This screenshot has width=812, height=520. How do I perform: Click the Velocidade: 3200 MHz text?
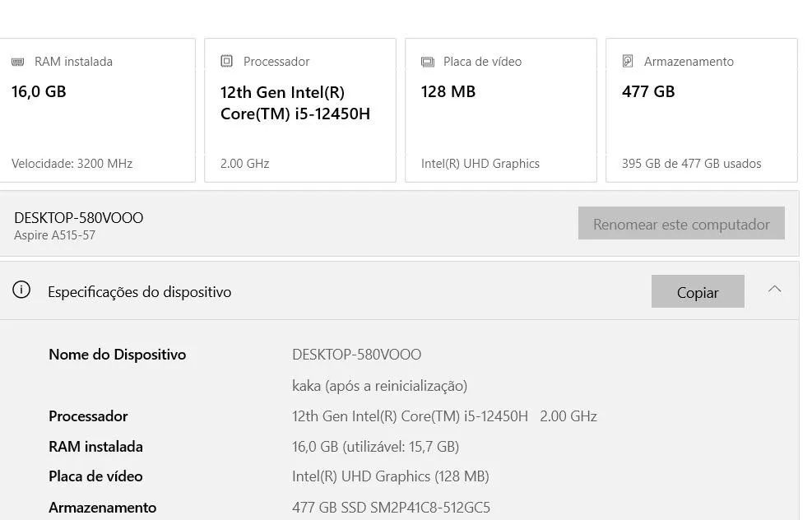[x=72, y=164]
